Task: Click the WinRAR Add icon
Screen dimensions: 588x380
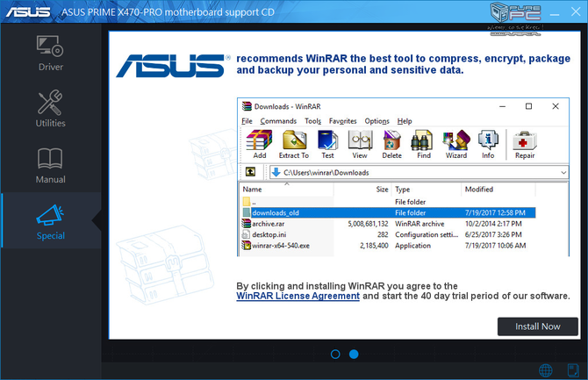Action: click(x=259, y=145)
